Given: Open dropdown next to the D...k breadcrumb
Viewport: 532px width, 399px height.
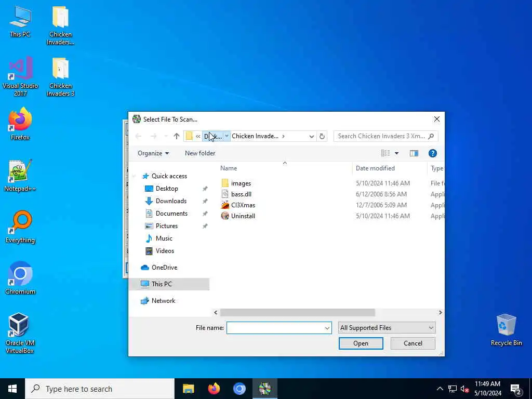Looking at the screenshot, I should click(227, 136).
